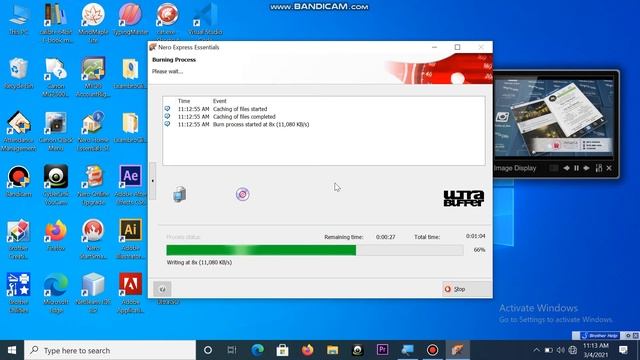Open the Attendance Management desktop shortcut

(18, 131)
